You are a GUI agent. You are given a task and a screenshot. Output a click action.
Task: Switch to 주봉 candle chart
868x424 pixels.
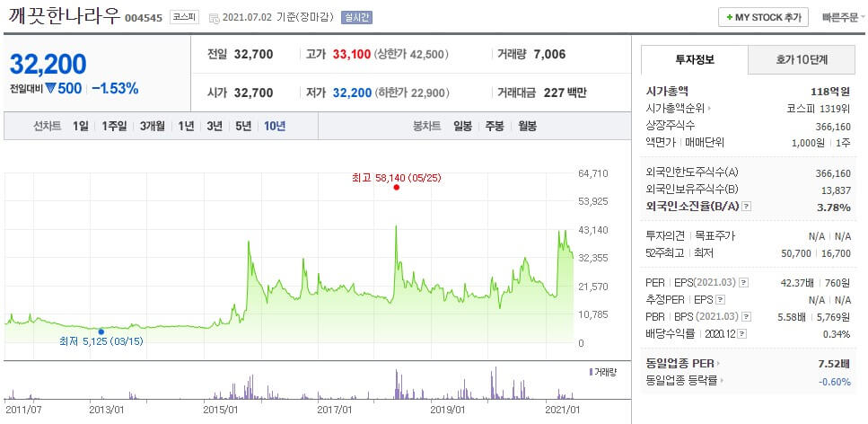495,126
